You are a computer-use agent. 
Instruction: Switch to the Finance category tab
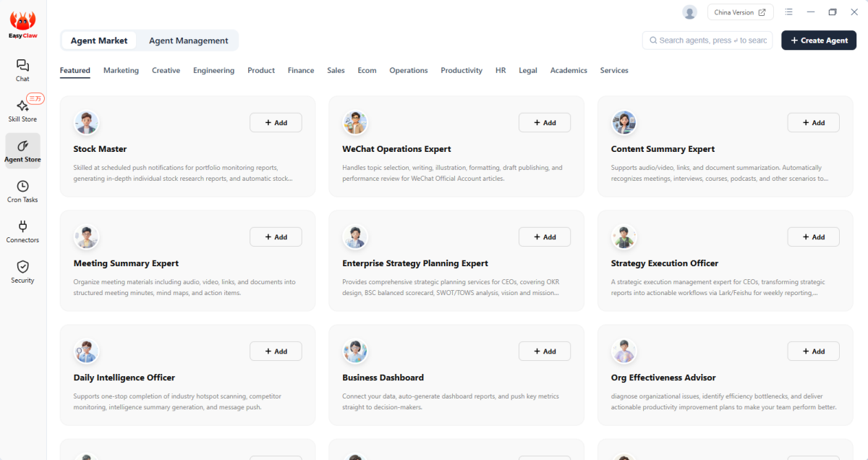(301, 71)
